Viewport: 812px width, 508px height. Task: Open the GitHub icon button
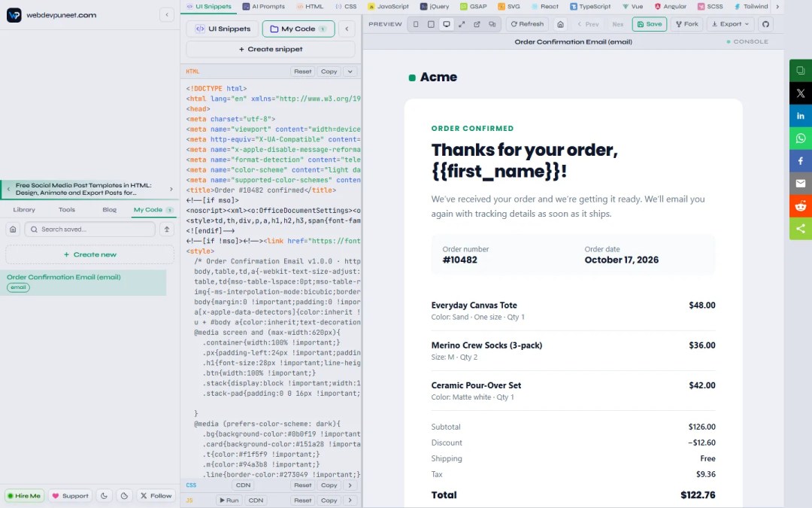(x=765, y=24)
